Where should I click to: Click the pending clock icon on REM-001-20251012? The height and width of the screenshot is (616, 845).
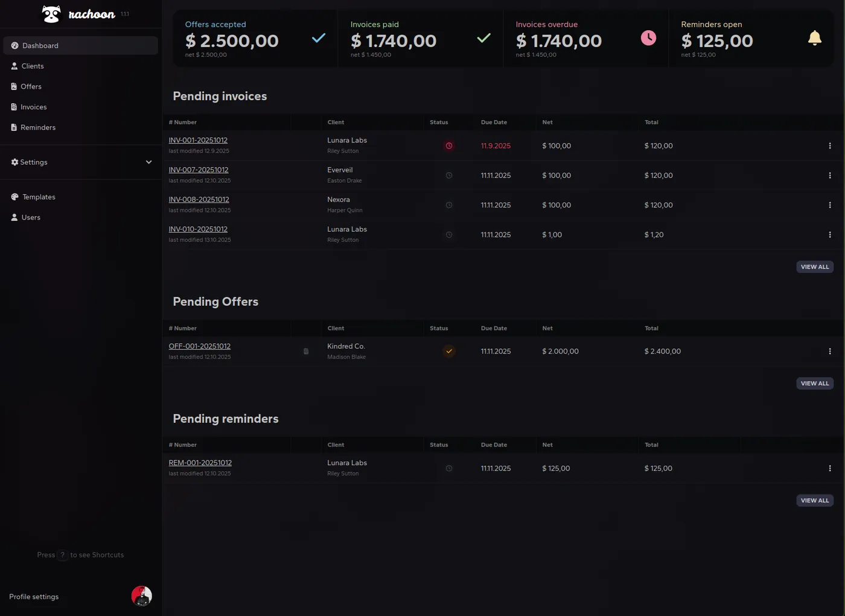click(448, 468)
